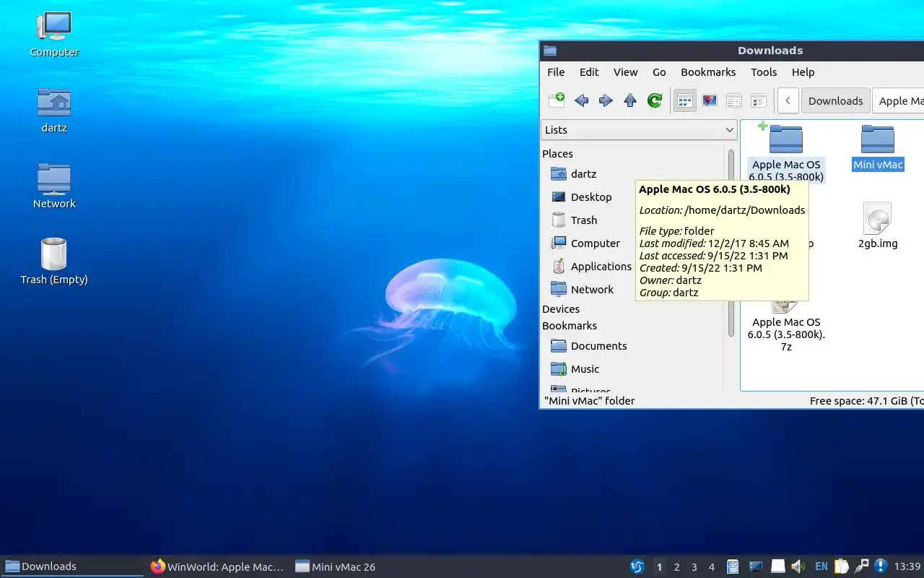Switch to detailed list view
The height and width of the screenshot is (578, 924).
click(759, 100)
